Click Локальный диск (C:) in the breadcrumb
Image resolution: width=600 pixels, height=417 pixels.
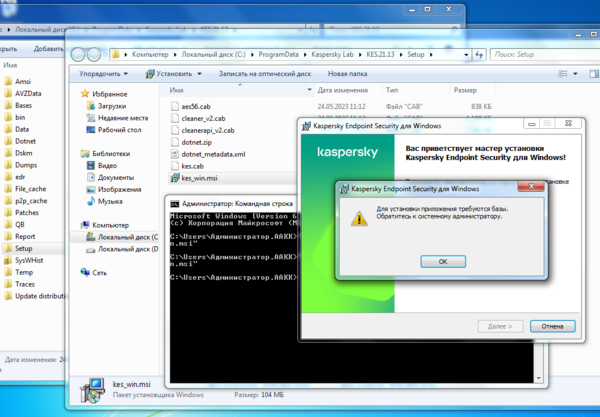click(x=214, y=55)
